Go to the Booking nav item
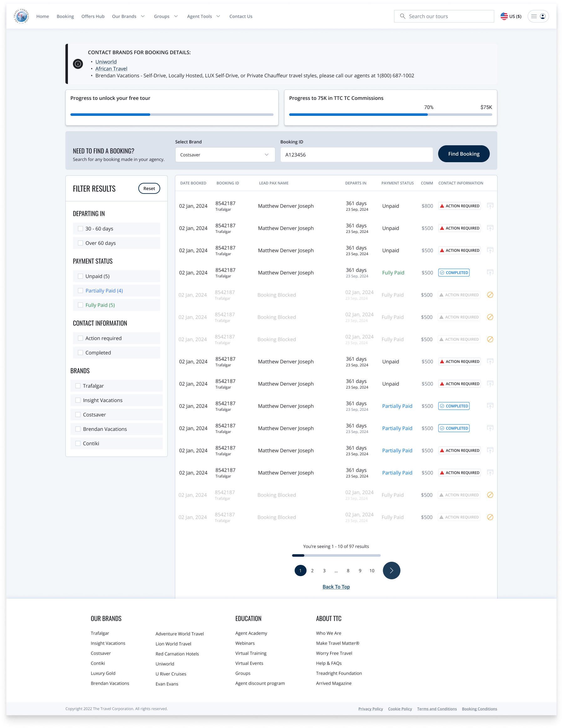The image size is (563, 728). (x=65, y=16)
